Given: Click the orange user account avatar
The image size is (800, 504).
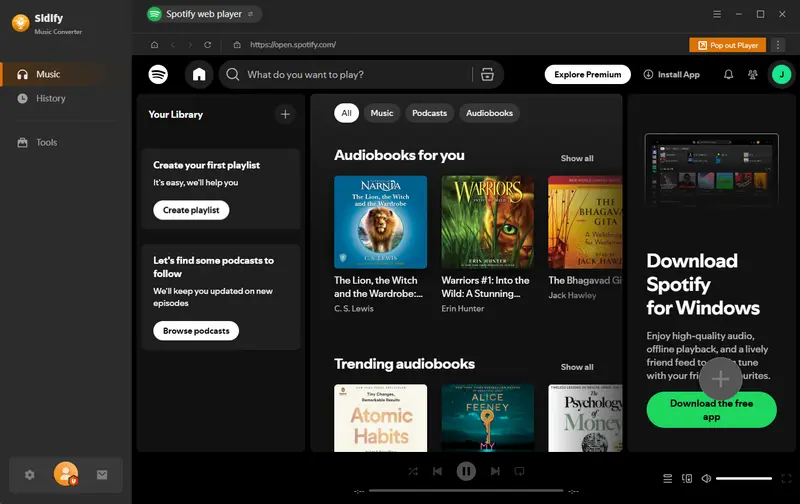Looking at the screenshot, I should coord(66,474).
